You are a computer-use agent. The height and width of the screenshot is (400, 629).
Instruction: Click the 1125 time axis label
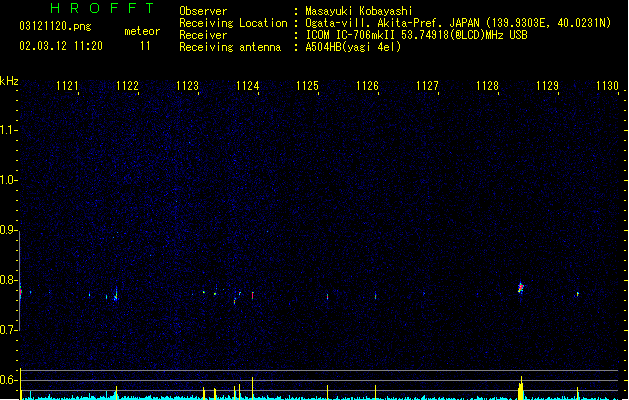point(307,86)
